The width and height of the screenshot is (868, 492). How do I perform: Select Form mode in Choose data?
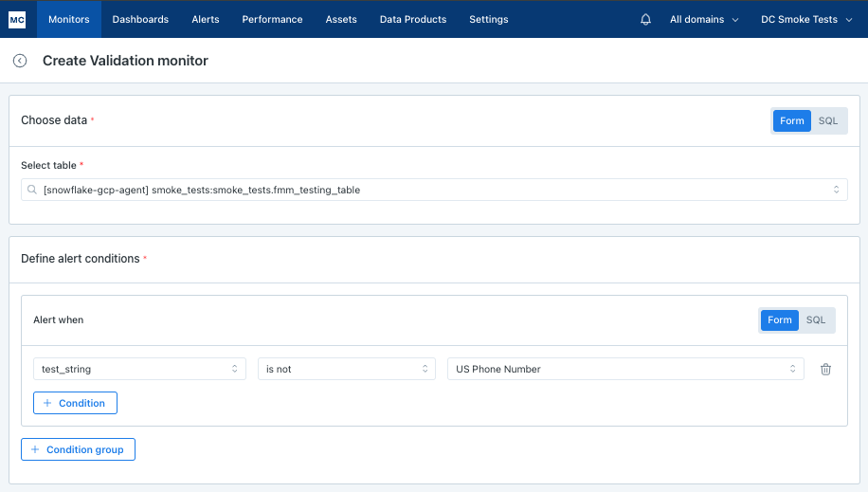tap(792, 120)
